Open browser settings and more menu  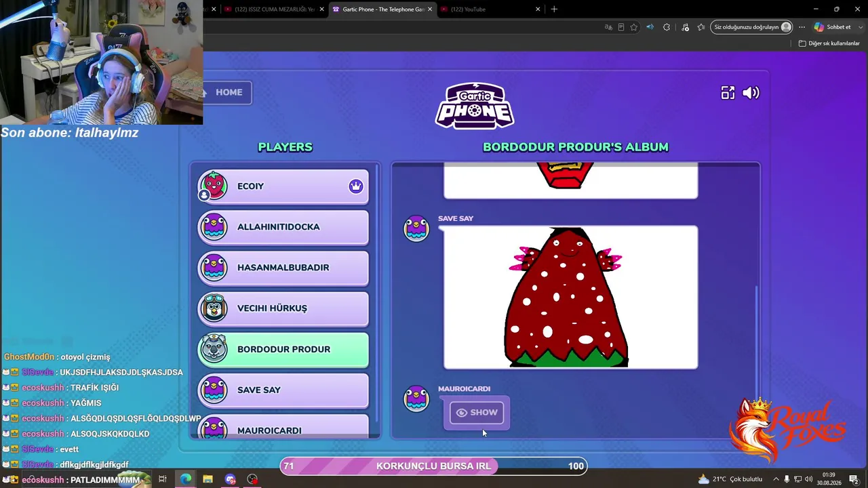[x=802, y=27]
